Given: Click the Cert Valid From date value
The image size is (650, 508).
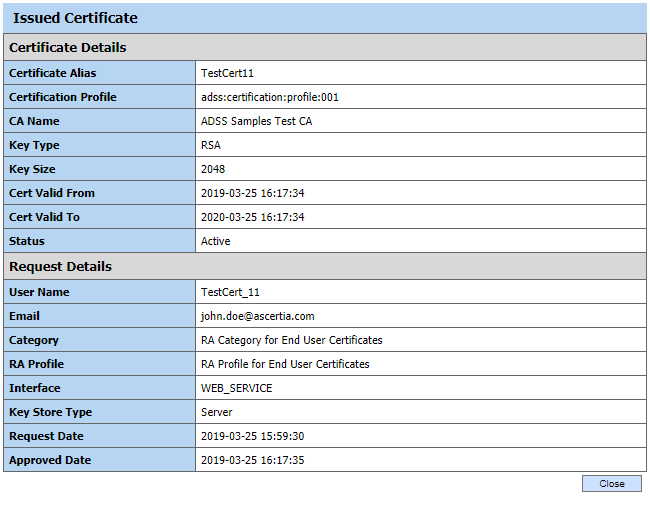Looking at the screenshot, I should 252,193.
